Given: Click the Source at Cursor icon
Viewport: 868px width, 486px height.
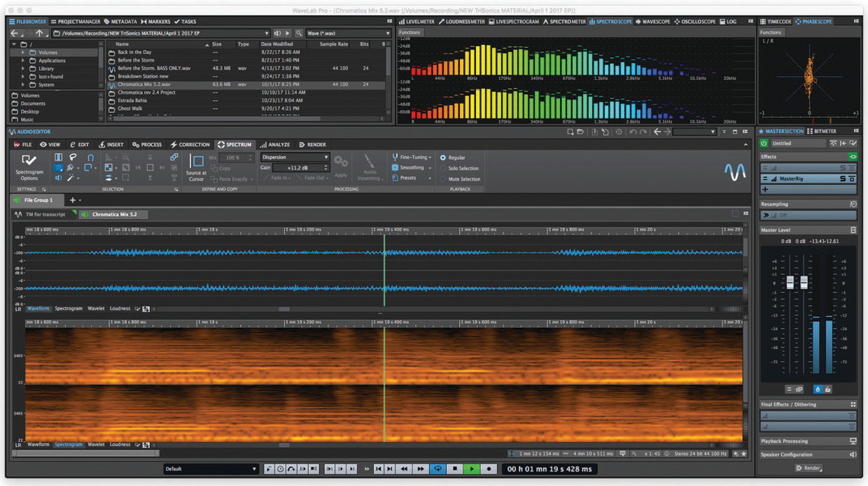Looking at the screenshot, I should 196,168.
